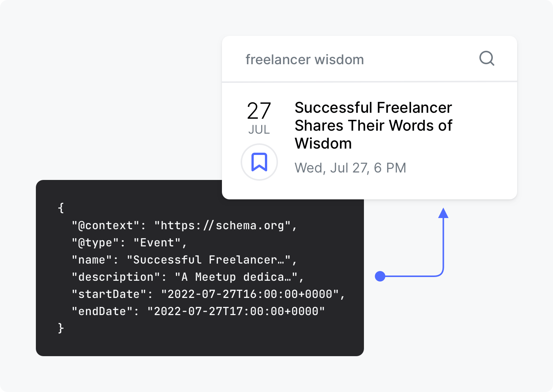Click the search magnifier icon
Screen dimensions: 553x392
coord(487,59)
